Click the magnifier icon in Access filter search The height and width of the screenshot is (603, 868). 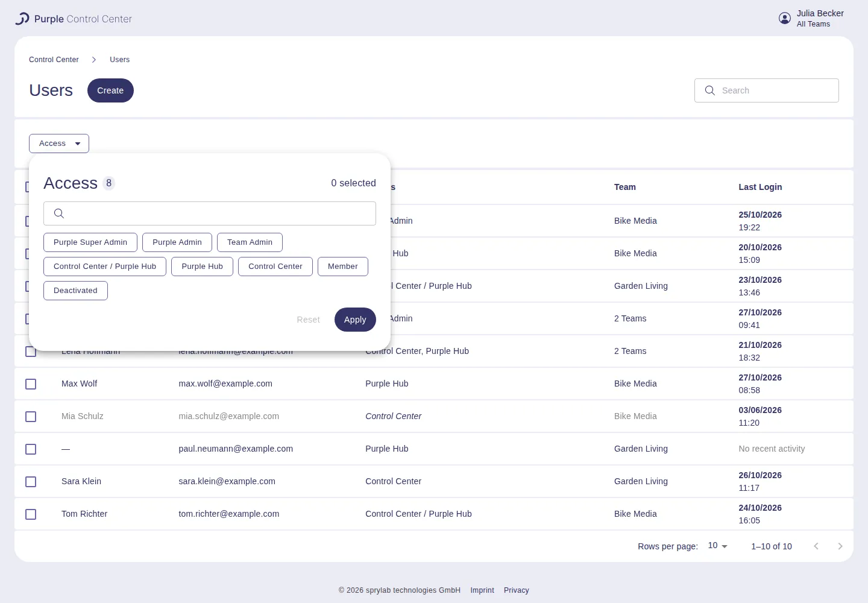[59, 213]
